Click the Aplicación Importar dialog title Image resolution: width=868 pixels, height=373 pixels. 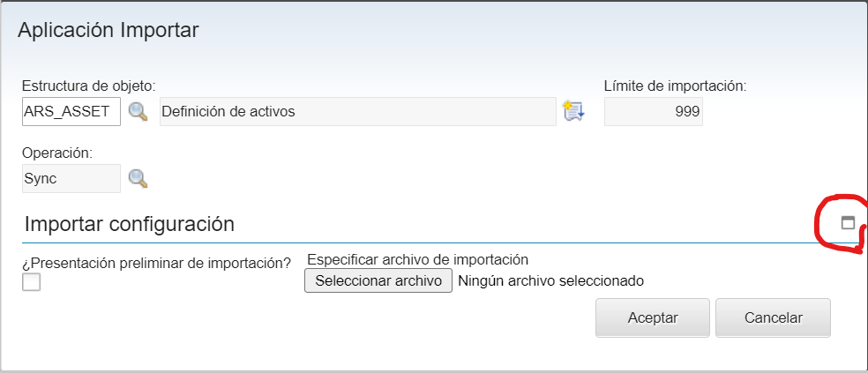[108, 30]
